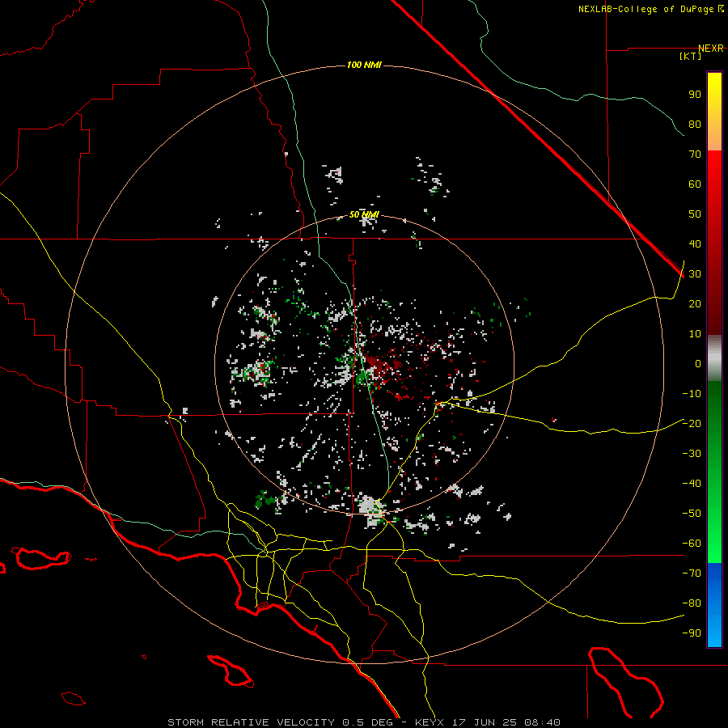The width and height of the screenshot is (728, 728).
Task: Click the -30 value on velocity scale
Action: [x=692, y=454]
